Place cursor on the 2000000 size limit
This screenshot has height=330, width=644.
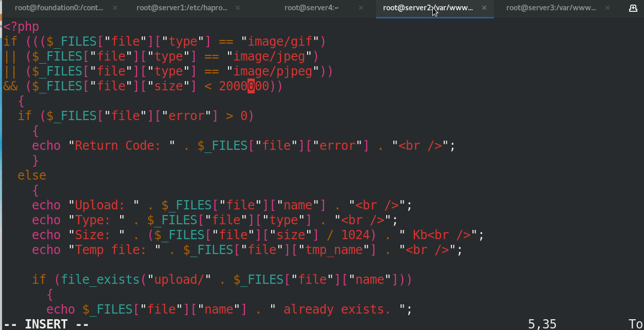[244, 86]
